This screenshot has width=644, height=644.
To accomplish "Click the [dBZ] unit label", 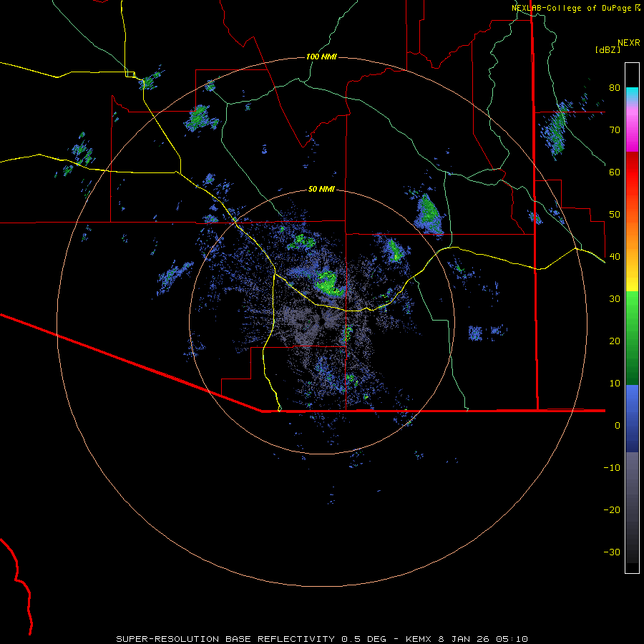I will pyautogui.click(x=608, y=49).
